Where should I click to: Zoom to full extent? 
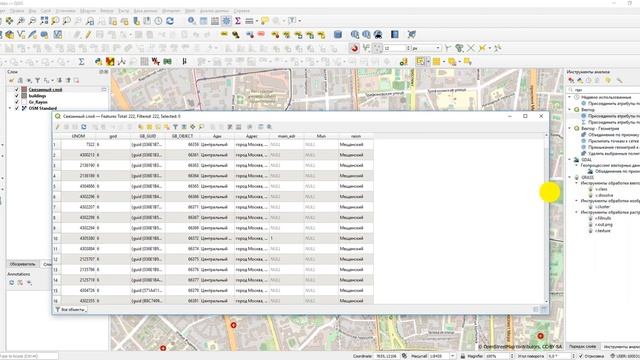(x=44, y=20)
